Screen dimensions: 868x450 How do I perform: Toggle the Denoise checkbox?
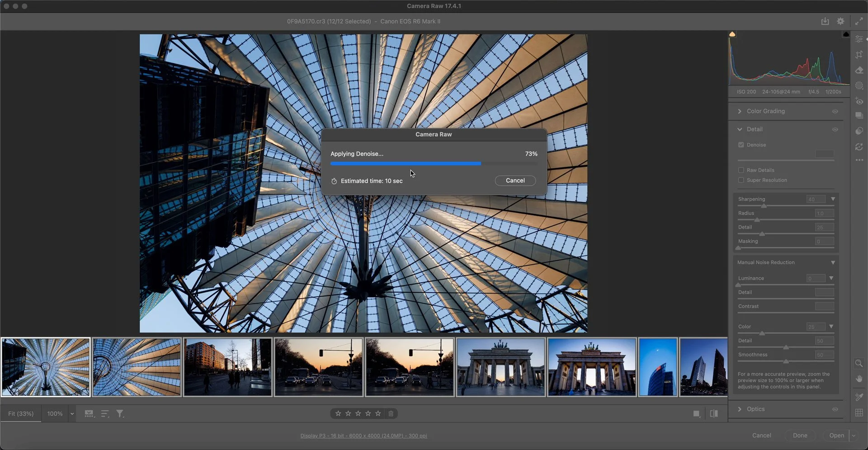click(x=741, y=145)
